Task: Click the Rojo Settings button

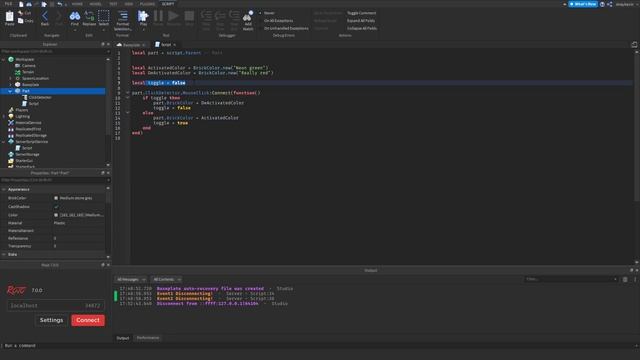Action: pos(51,320)
